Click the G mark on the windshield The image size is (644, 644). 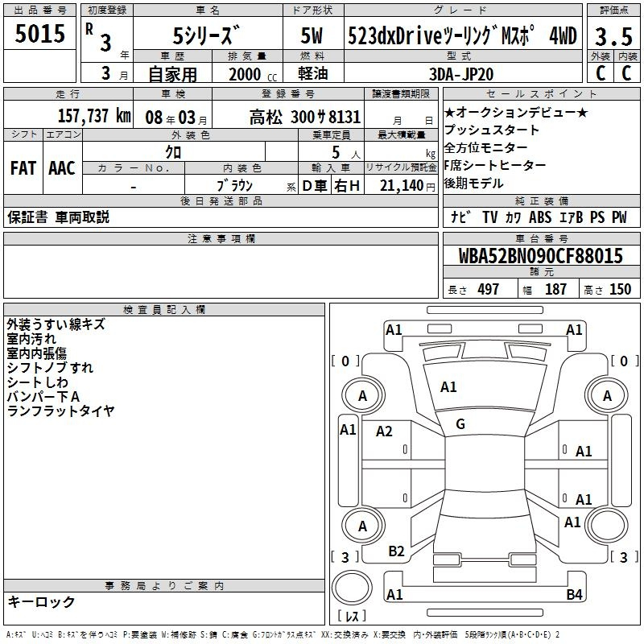(x=460, y=424)
